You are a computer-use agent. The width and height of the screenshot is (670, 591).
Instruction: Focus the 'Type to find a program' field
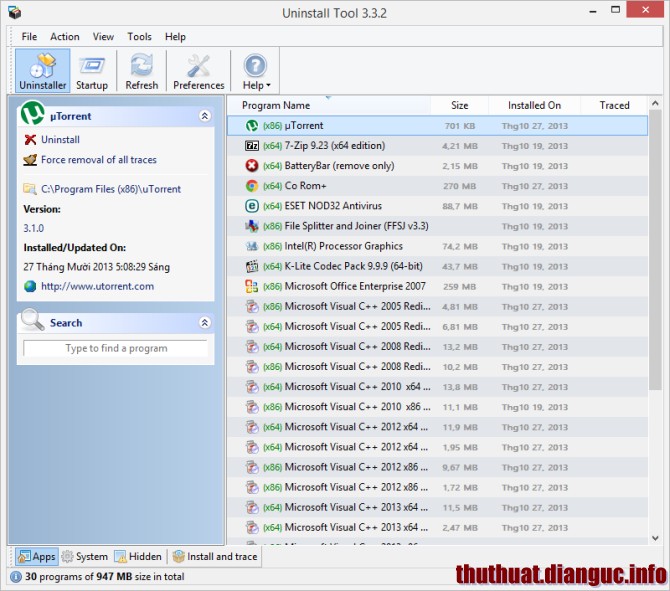(x=116, y=348)
